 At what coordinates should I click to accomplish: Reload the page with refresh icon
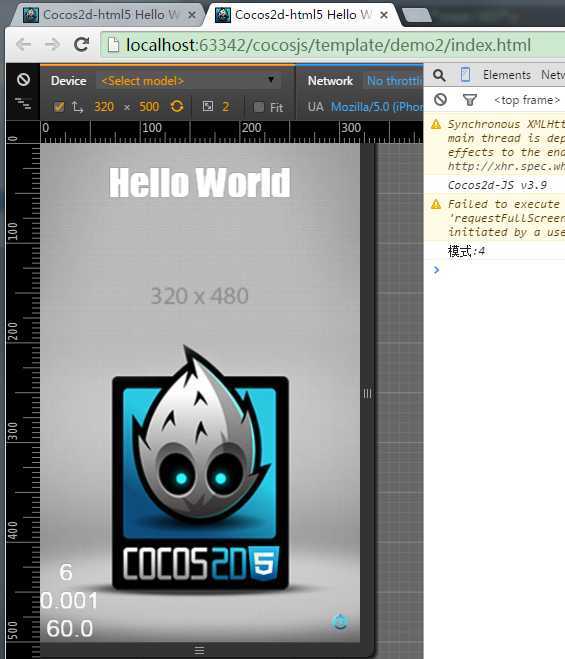(81, 44)
